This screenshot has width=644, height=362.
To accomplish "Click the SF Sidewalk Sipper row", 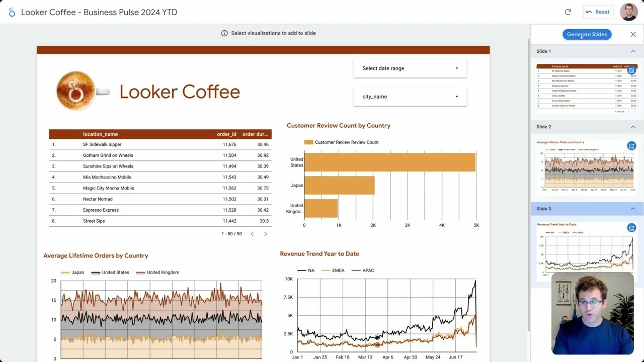I will [160, 144].
